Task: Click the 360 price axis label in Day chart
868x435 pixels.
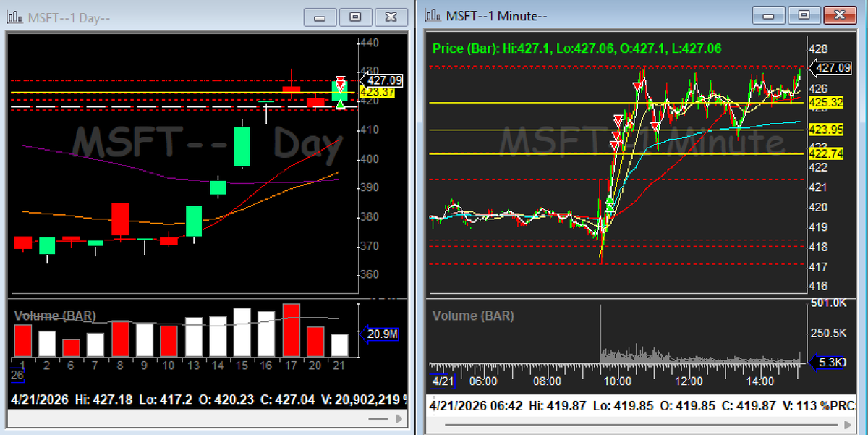Action: 369,275
